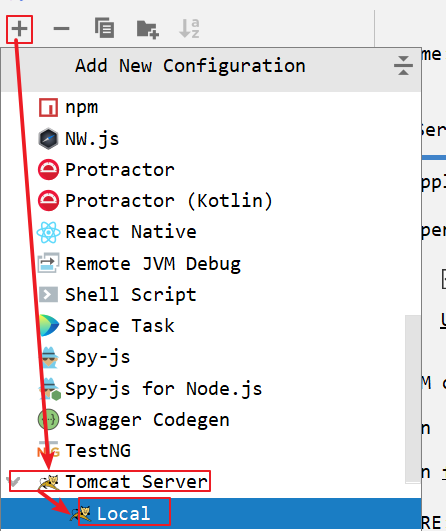
Task: Select the NW.js icon entry
Action: click(x=48, y=139)
